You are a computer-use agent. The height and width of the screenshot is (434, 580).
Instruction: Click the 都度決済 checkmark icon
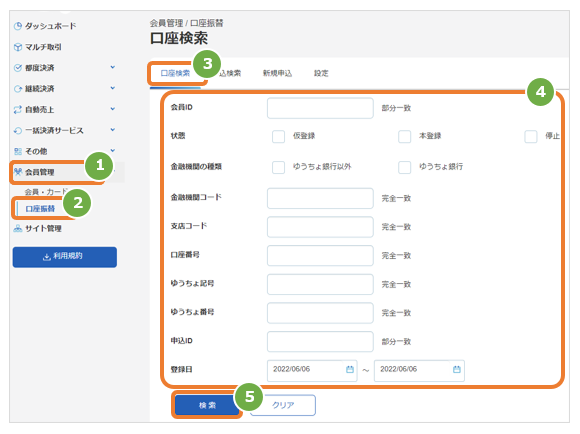pyautogui.click(x=17, y=68)
